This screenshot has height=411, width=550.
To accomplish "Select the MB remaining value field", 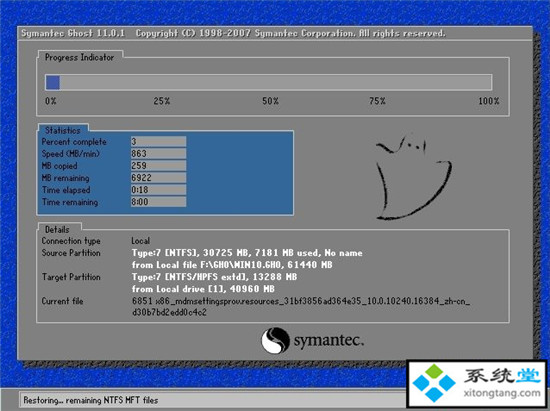I will 158,177.
